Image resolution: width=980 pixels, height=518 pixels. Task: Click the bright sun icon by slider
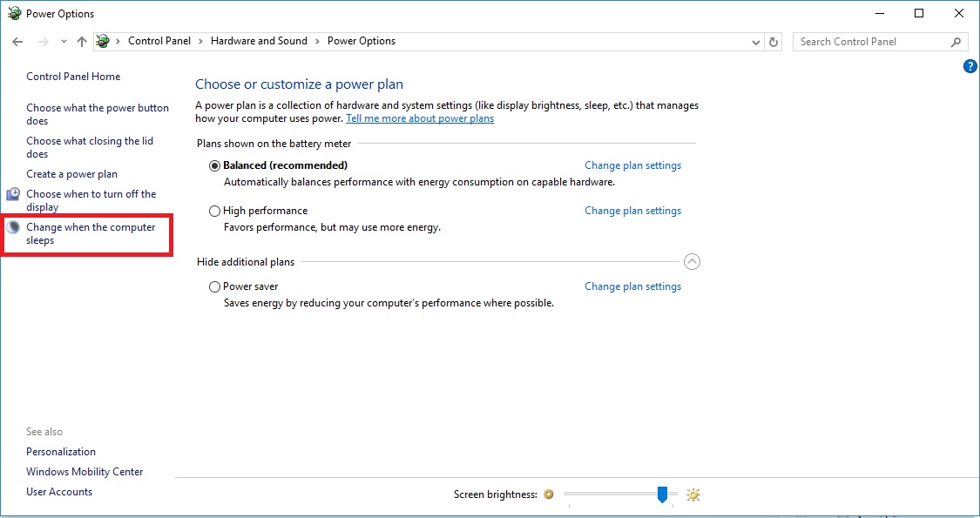pyautogui.click(x=693, y=494)
